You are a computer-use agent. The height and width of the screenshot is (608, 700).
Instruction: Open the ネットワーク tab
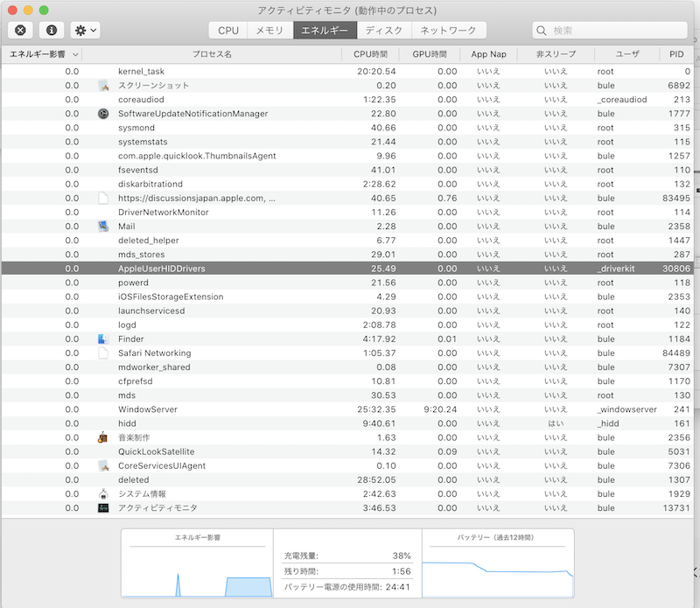[448, 31]
